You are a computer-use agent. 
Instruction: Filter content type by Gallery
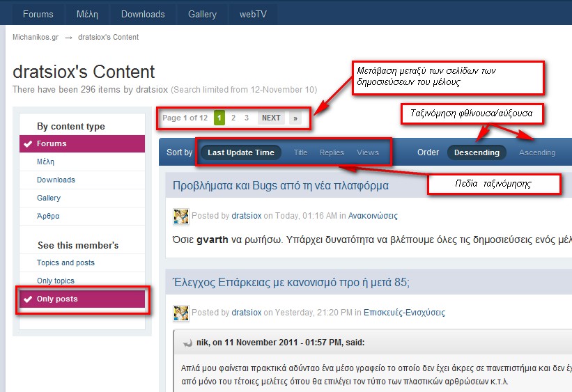pos(82,198)
